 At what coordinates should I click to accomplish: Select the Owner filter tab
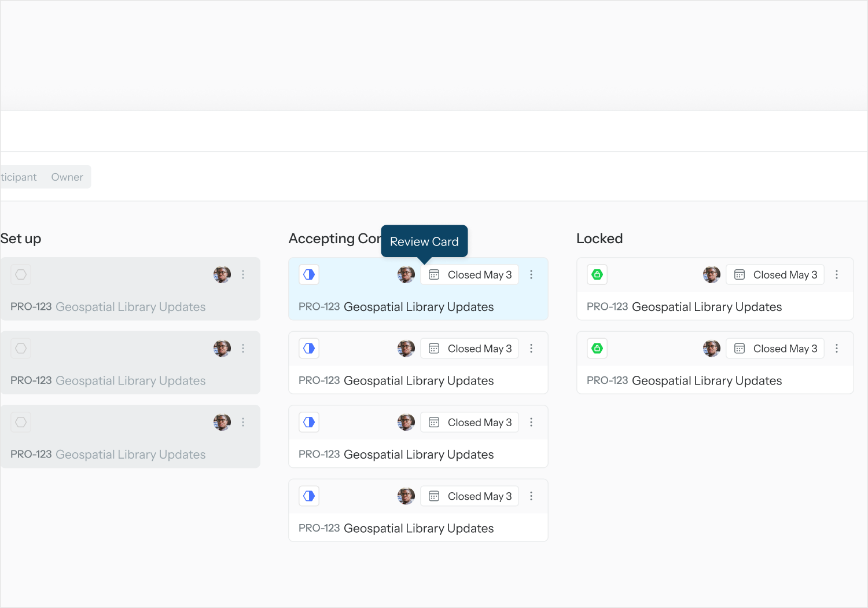point(67,177)
